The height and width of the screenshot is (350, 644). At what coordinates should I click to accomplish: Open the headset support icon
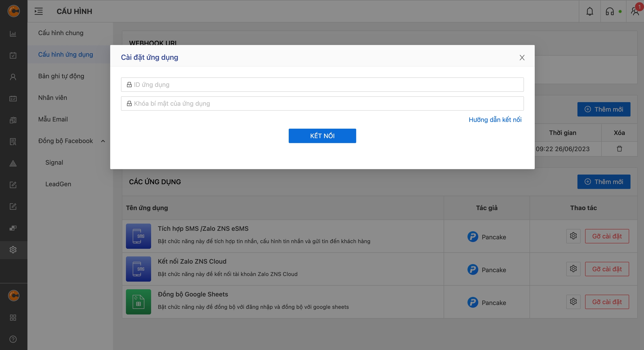610,11
